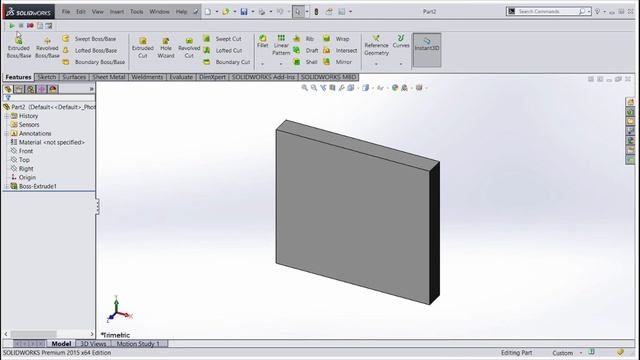Viewport: 640px width, 360px height.
Task: Use the Intersect feature
Action: 340,50
